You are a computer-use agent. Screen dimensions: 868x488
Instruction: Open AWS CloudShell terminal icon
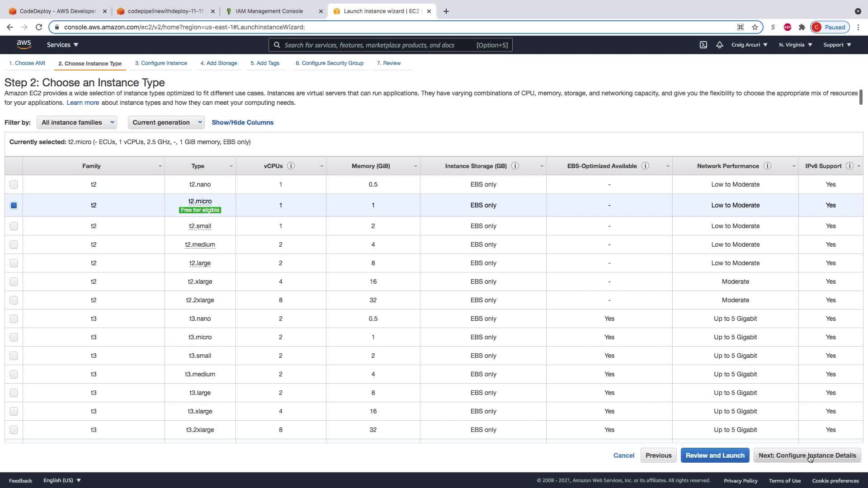click(703, 45)
